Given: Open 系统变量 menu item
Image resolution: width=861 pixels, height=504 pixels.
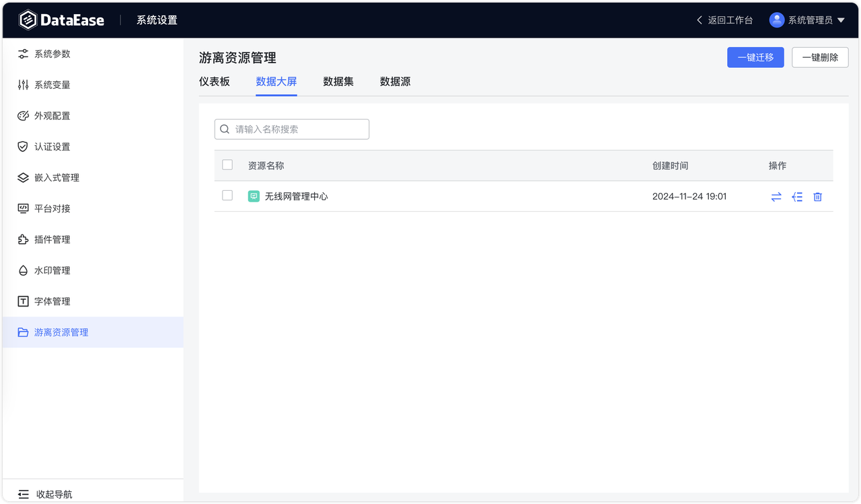Looking at the screenshot, I should pyautogui.click(x=93, y=85).
